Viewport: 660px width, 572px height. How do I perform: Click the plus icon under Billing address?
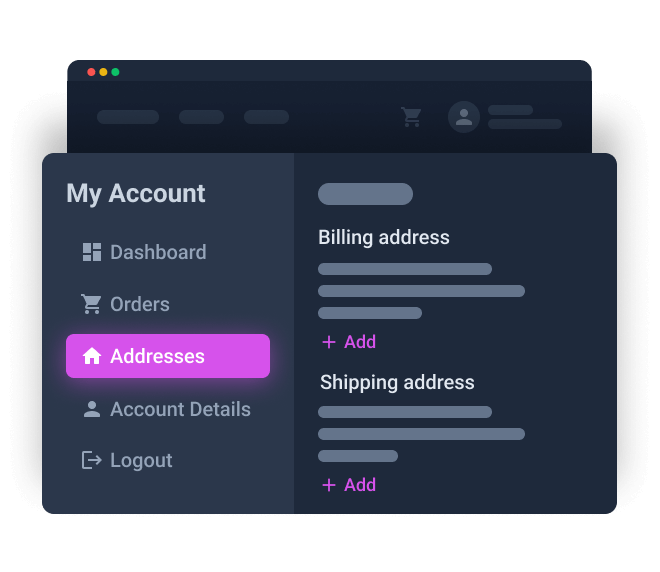pos(329,342)
